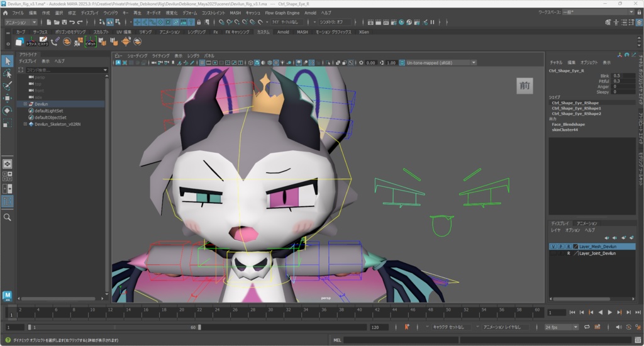Open the シェーディング viewport menu

tap(137, 55)
